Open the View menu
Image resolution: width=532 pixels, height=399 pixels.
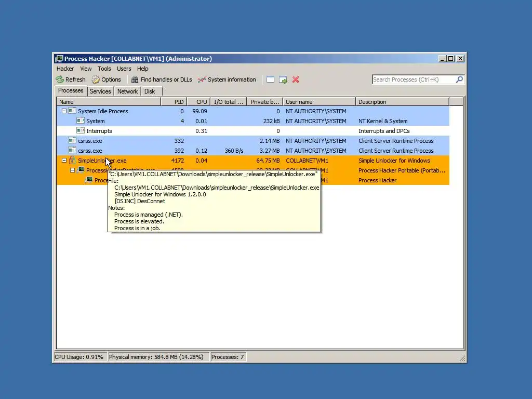pos(86,69)
